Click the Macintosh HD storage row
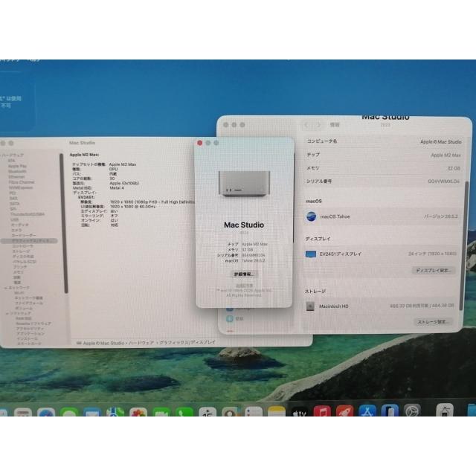Viewport: 476px width, 476px height. pos(380,306)
